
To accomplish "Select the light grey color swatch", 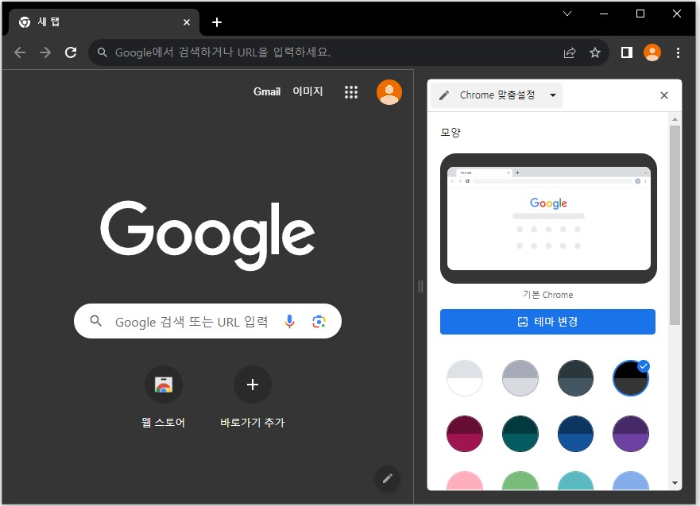I will coord(520,378).
